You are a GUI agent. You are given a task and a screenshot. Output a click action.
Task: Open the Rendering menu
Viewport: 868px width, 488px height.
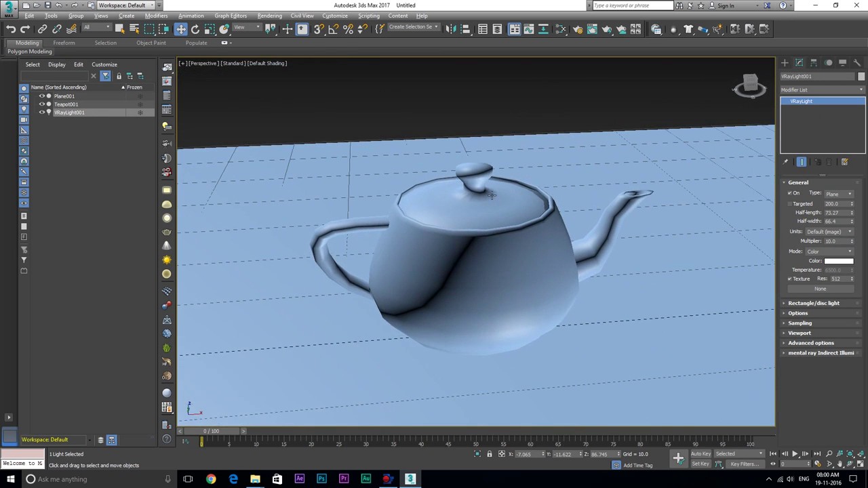269,16
